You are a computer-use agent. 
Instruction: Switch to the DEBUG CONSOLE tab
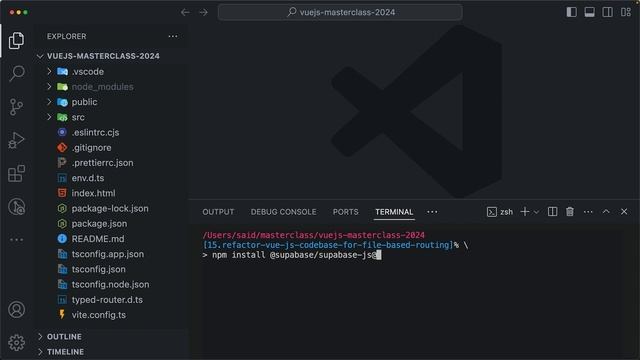284,212
